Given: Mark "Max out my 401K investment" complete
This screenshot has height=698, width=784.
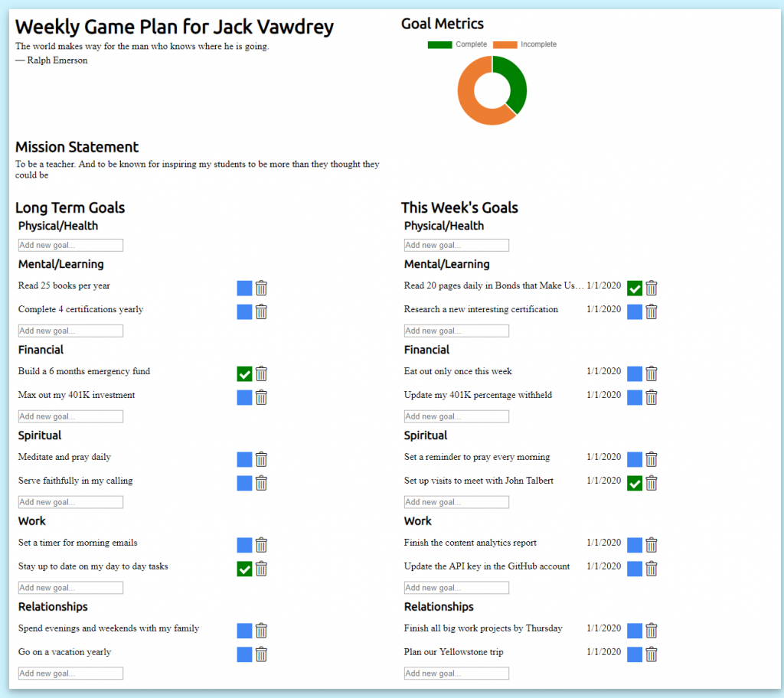Looking at the screenshot, I should pyautogui.click(x=243, y=397).
